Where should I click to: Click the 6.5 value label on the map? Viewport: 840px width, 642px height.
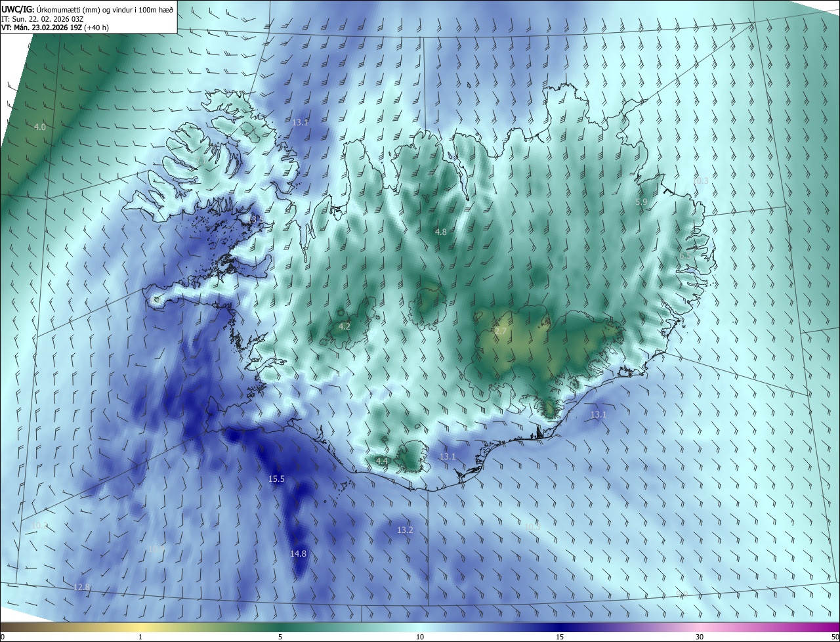pos(685,256)
